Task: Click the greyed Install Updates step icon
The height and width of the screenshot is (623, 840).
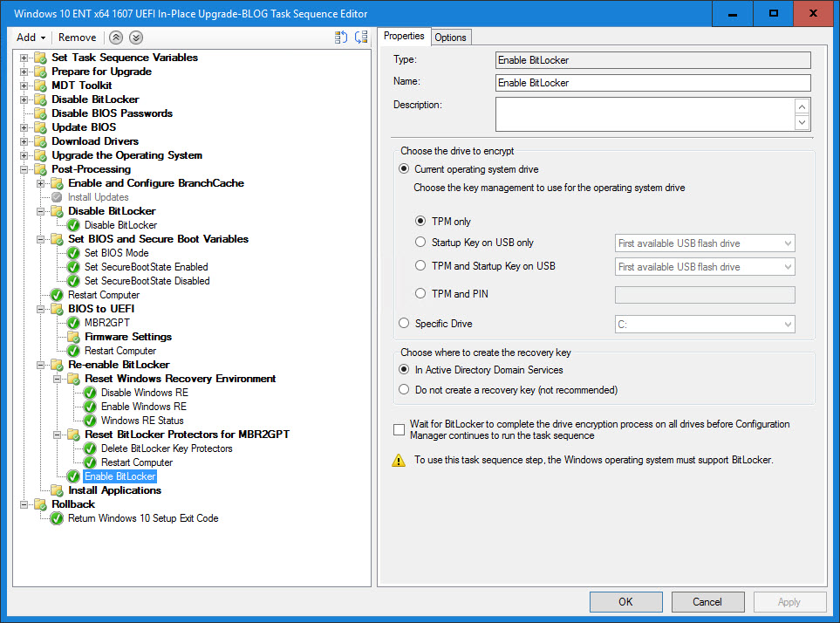Action: click(x=57, y=197)
